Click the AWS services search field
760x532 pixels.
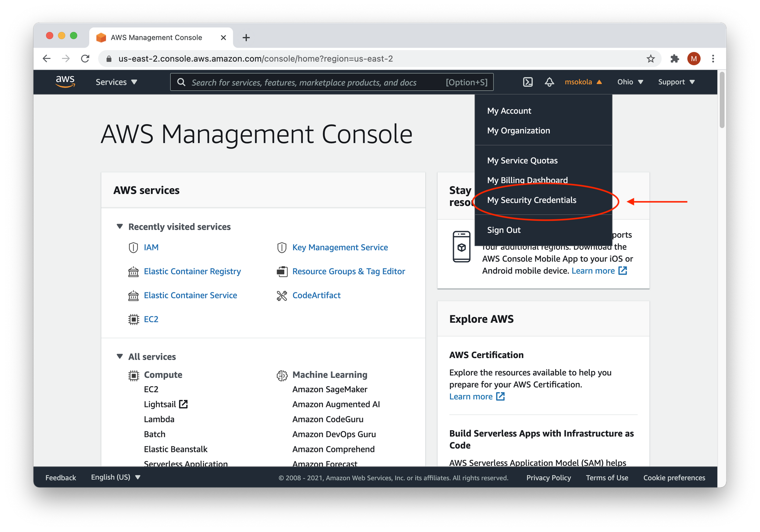(332, 82)
